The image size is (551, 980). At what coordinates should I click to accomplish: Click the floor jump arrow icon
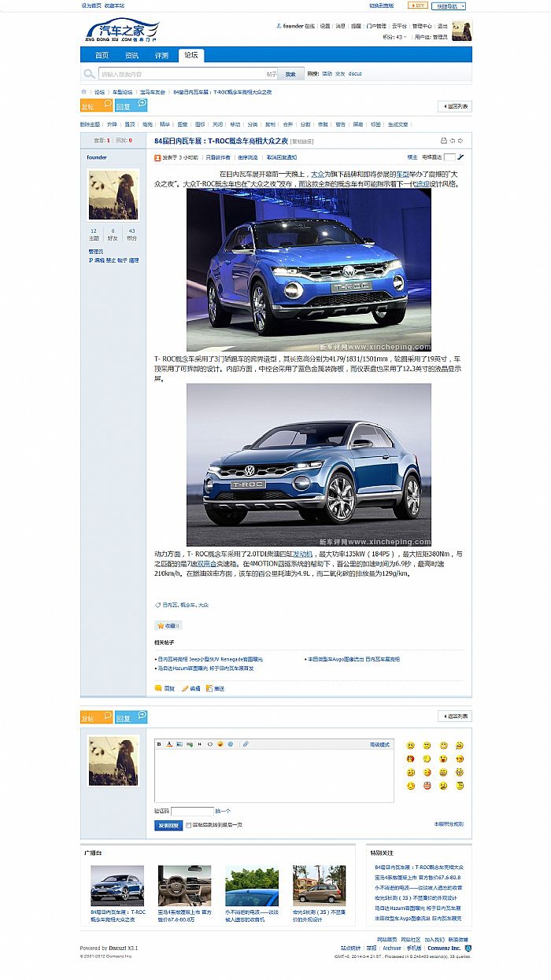461,157
